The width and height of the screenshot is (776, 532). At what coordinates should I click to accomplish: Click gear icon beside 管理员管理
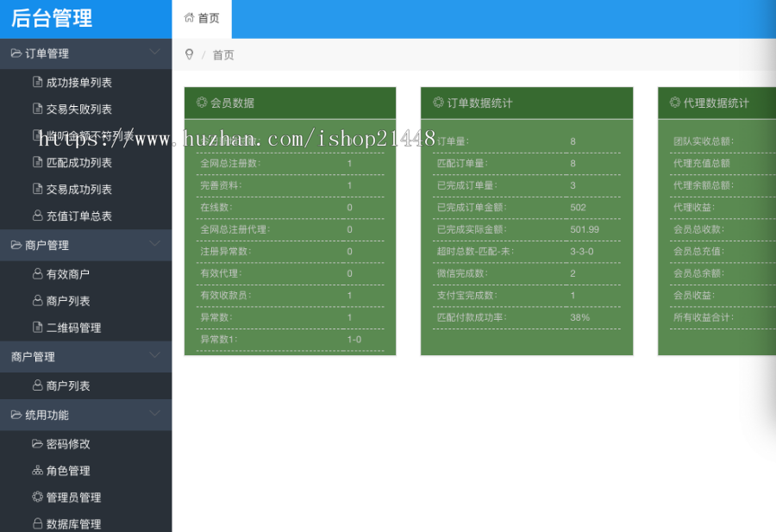(x=38, y=497)
